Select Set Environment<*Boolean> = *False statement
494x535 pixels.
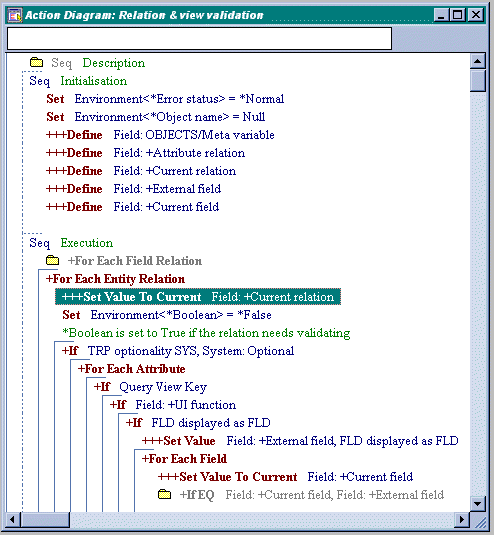tap(167, 315)
